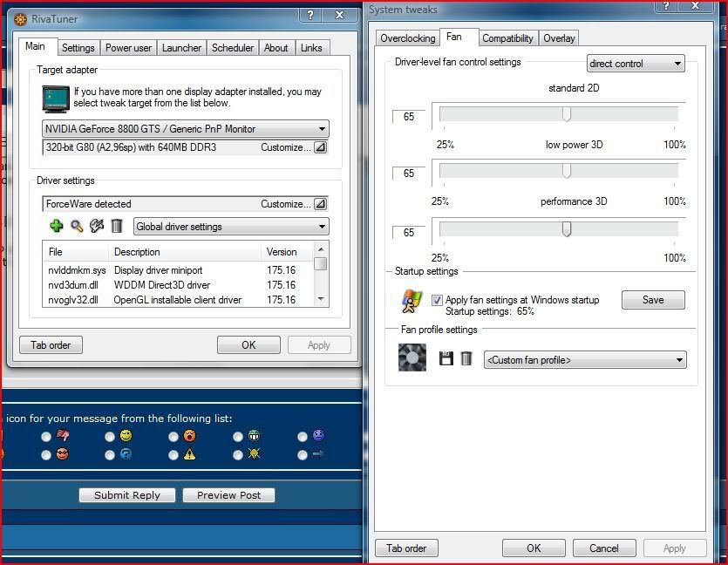This screenshot has height=565, width=728.
Task: Click Cancel in System tweaks
Action: 604,548
